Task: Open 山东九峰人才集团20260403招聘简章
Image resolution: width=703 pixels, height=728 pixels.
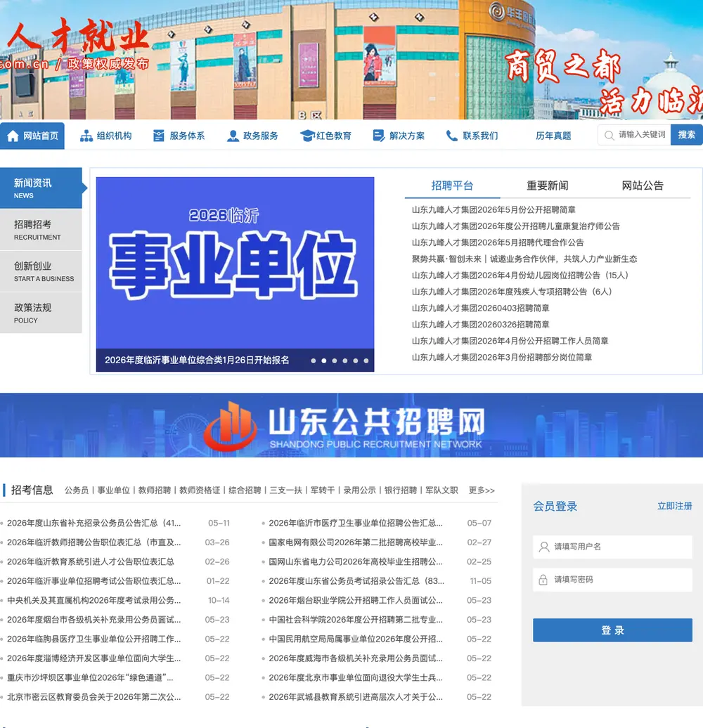Action: [x=481, y=308]
